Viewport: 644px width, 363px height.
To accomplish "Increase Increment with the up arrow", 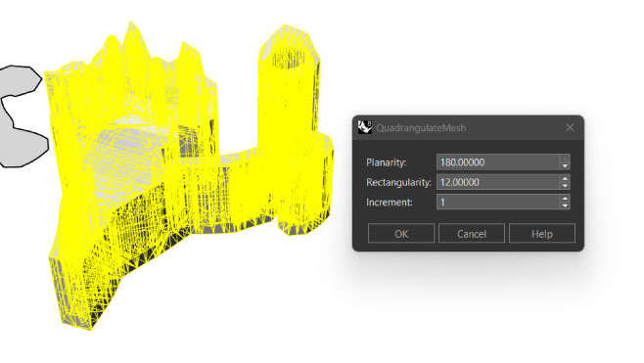I will (565, 199).
